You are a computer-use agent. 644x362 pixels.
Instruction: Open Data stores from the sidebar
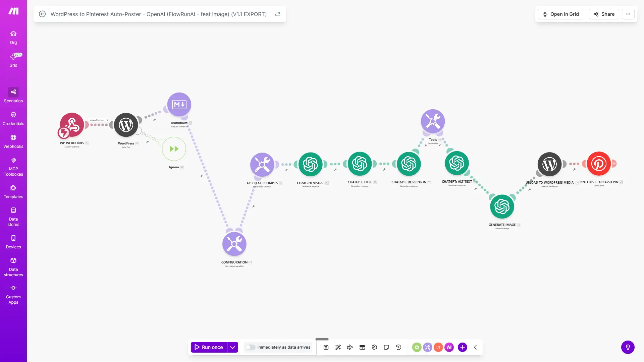(13, 216)
